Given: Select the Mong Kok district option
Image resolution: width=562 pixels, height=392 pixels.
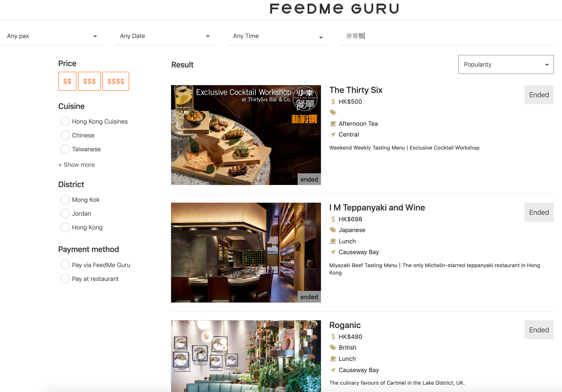Looking at the screenshot, I should click(65, 200).
